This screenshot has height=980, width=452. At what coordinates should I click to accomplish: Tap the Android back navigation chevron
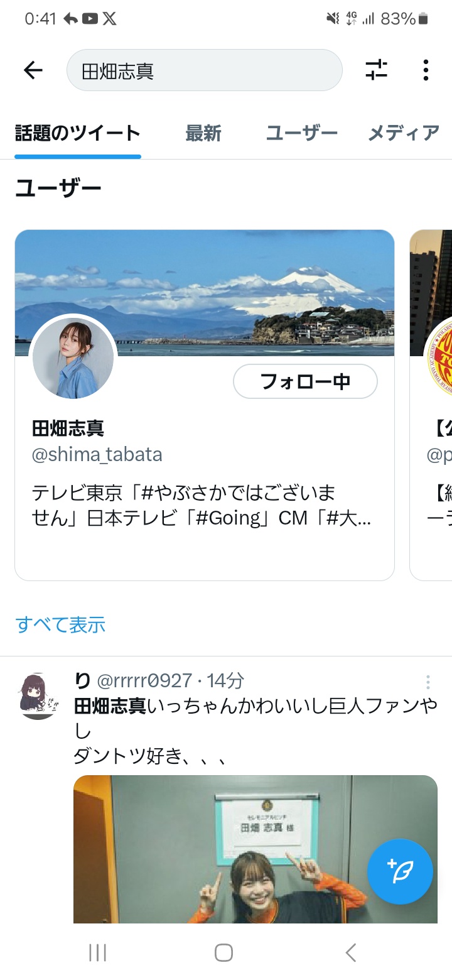(351, 953)
